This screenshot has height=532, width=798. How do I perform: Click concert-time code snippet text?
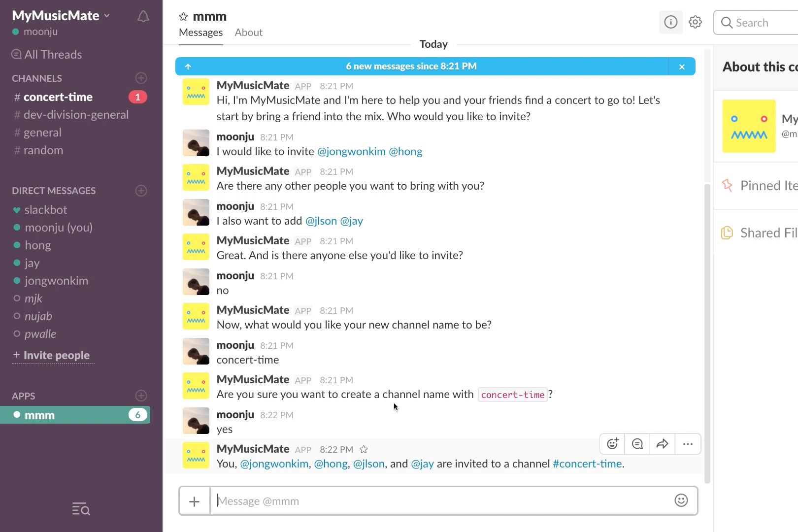pos(512,395)
